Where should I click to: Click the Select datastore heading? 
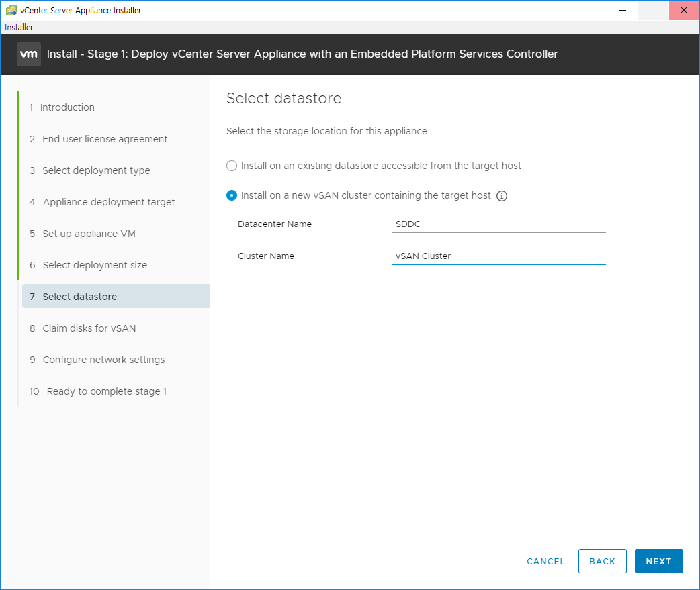[x=284, y=98]
